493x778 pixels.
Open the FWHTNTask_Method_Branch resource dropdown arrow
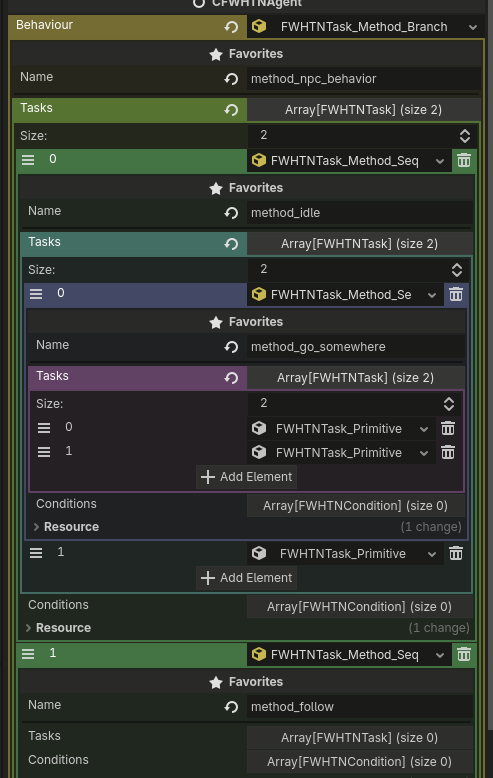[x=473, y=27]
